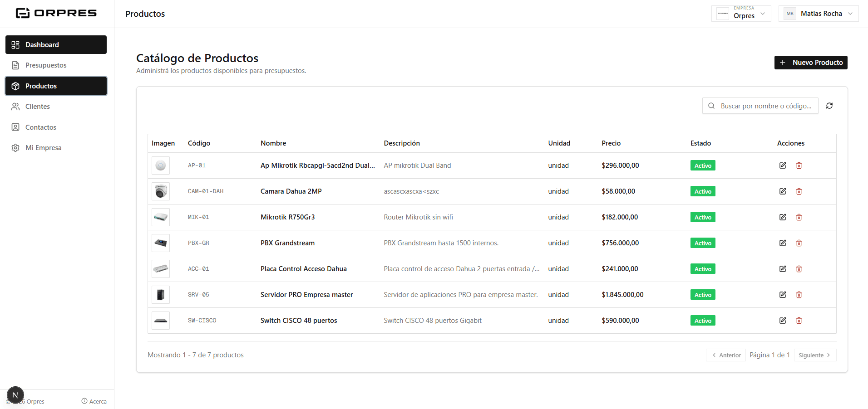The height and width of the screenshot is (409, 868).
Task: Click the Orpres logo
Action: coord(56,13)
